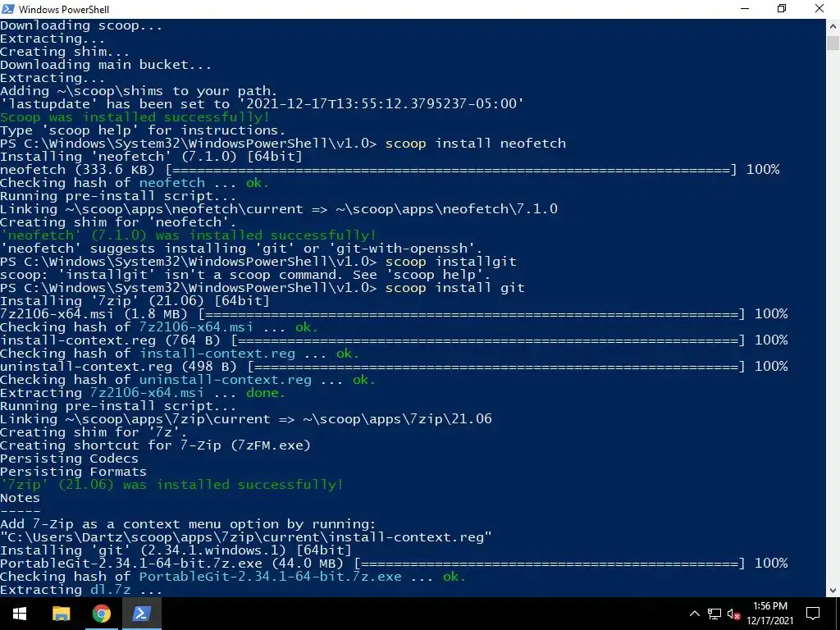Click the vertical scrollbar thumb

pos(833,43)
